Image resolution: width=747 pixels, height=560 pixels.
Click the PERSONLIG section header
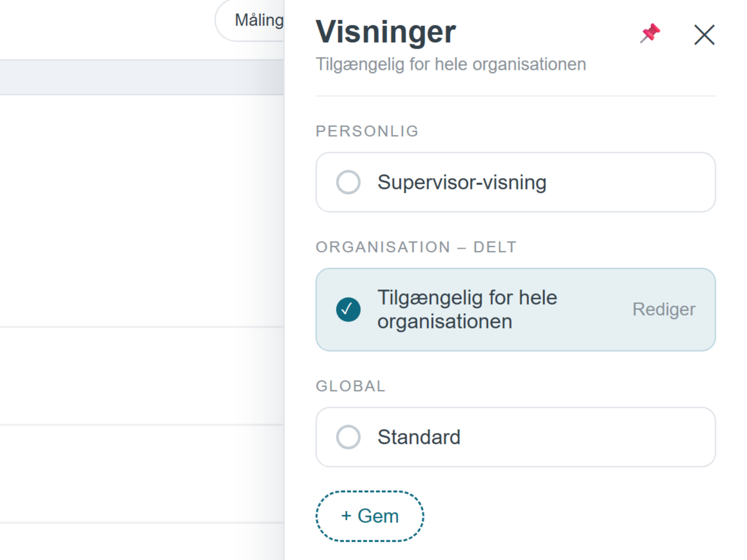[367, 131]
